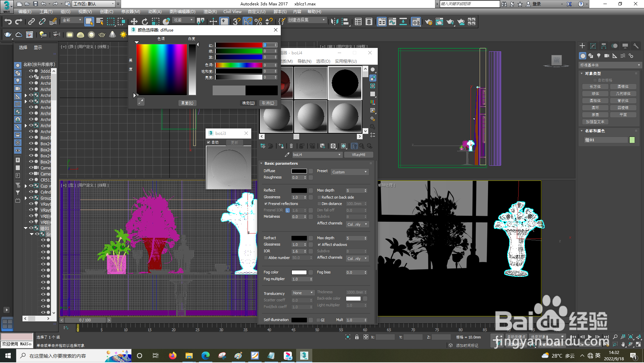
Task: Click the object color swatch beside 组01
Action: point(632,140)
